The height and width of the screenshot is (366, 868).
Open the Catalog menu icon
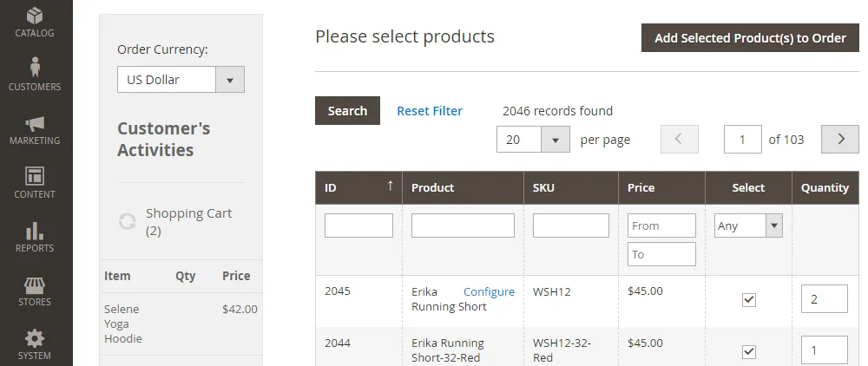(x=35, y=16)
